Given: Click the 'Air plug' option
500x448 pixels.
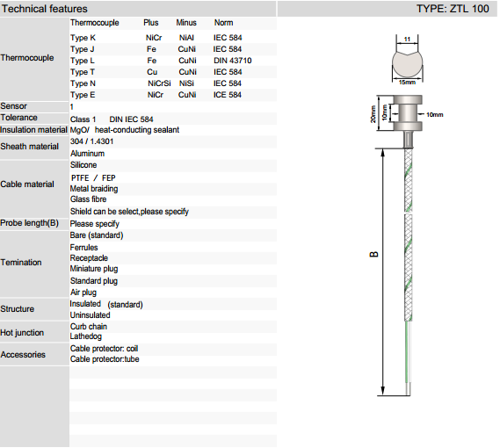Looking at the screenshot, I should click(83, 293).
